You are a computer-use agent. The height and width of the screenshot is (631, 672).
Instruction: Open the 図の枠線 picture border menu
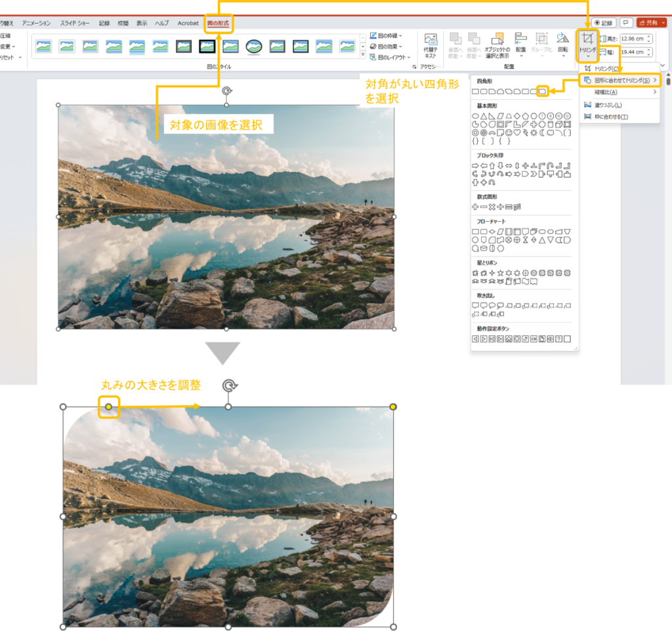click(387, 36)
